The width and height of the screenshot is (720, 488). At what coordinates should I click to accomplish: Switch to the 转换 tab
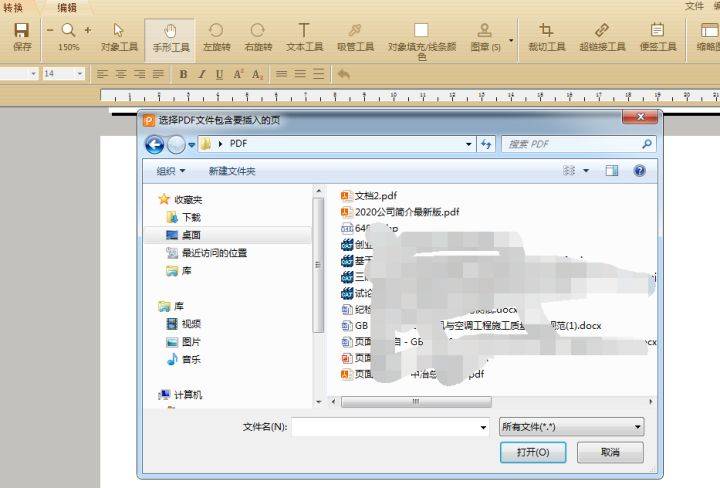point(13,7)
